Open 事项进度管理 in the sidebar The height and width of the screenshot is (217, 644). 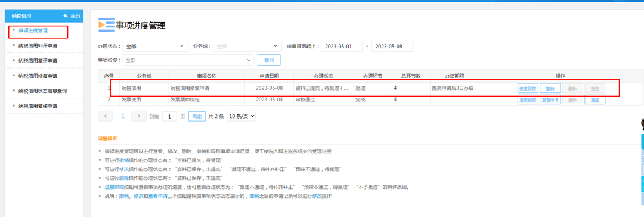coord(33,30)
